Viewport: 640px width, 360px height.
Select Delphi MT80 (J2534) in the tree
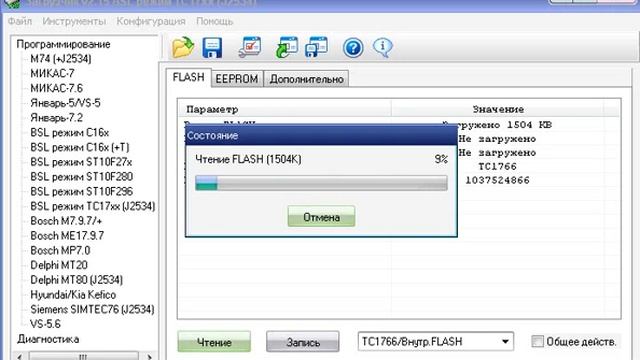[x=77, y=280]
